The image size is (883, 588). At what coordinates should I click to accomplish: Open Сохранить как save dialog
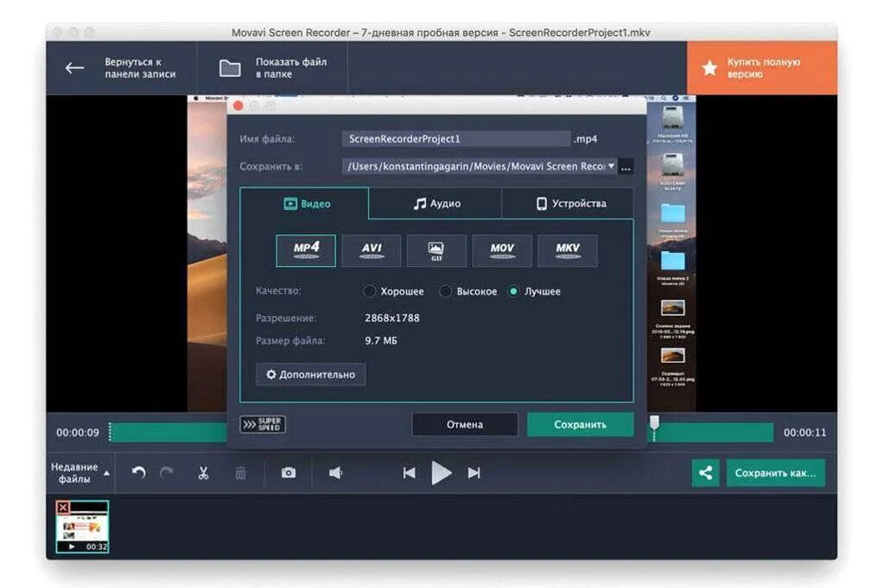[776, 472]
